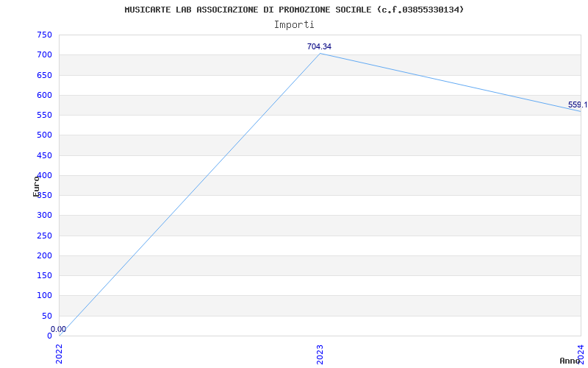Click the 650 y-axis tick label
The height and width of the screenshot is (368, 588).
coord(44,75)
